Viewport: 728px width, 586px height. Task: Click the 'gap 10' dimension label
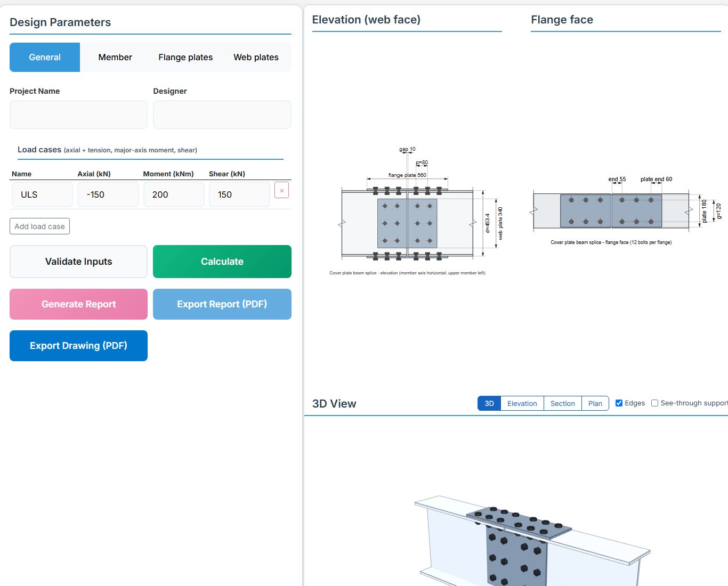click(407, 150)
